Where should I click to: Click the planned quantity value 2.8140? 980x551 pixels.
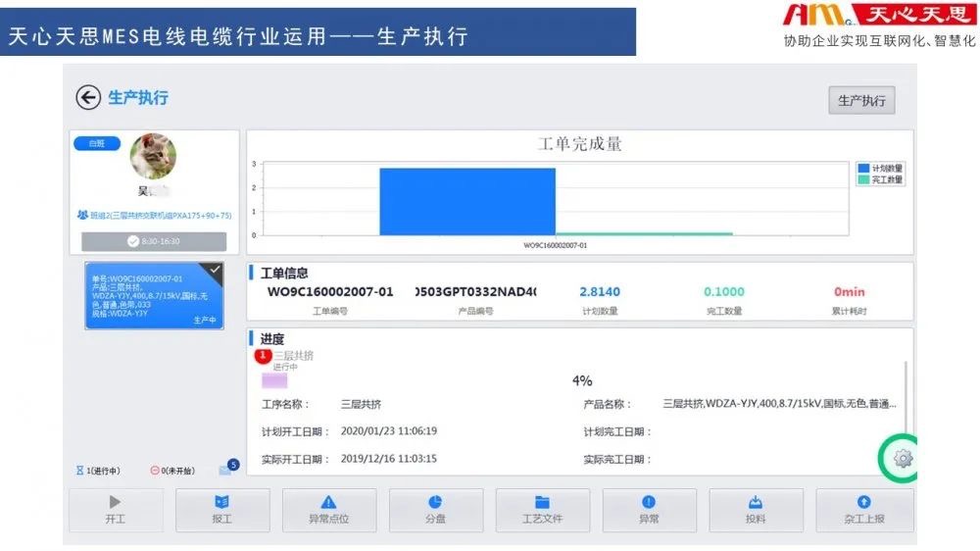(600, 291)
